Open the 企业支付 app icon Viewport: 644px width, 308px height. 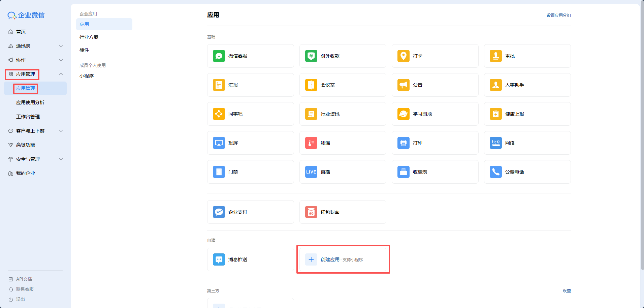[219, 212]
